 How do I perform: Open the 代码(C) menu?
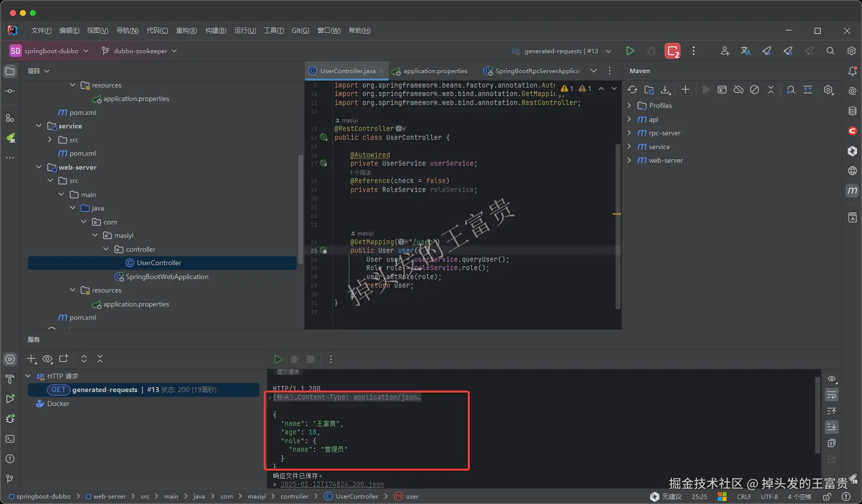pyautogui.click(x=157, y=30)
